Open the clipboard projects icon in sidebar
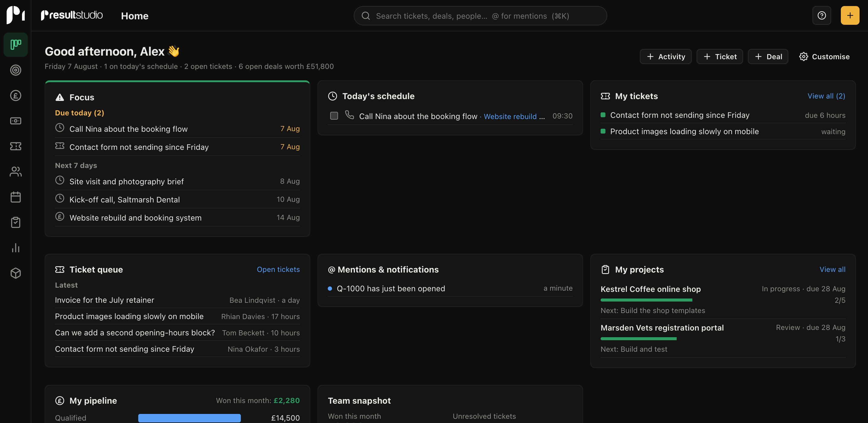The height and width of the screenshot is (423, 868). tap(15, 222)
